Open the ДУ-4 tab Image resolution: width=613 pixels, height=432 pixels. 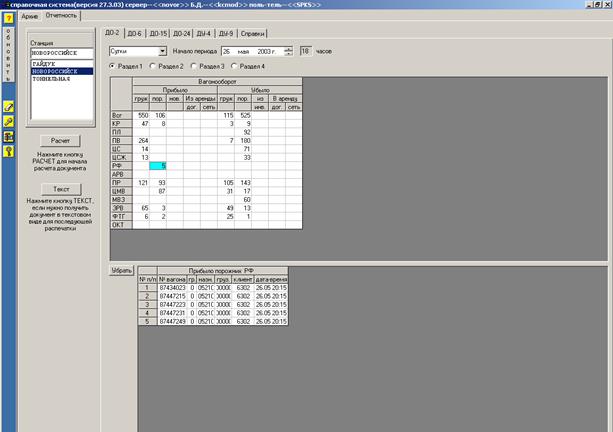click(204, 34)
